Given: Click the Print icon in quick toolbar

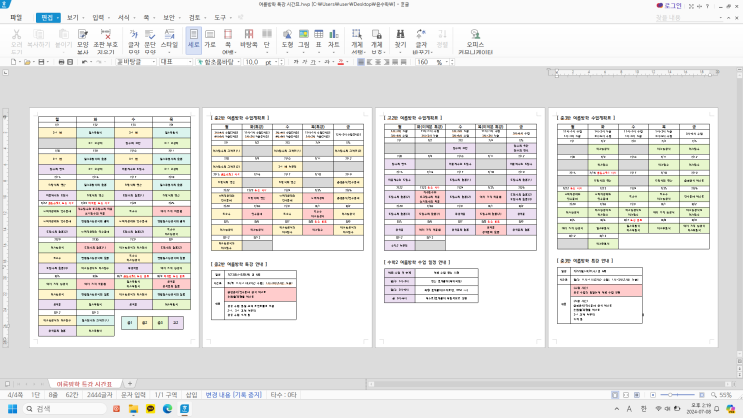Looking at the screenshot, I should (x=61, y=62).
